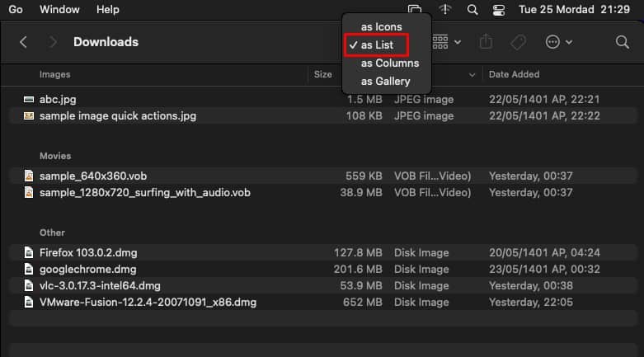Switch view to "as Gallery"
644x357 pixels.
[x=385, y=82]
